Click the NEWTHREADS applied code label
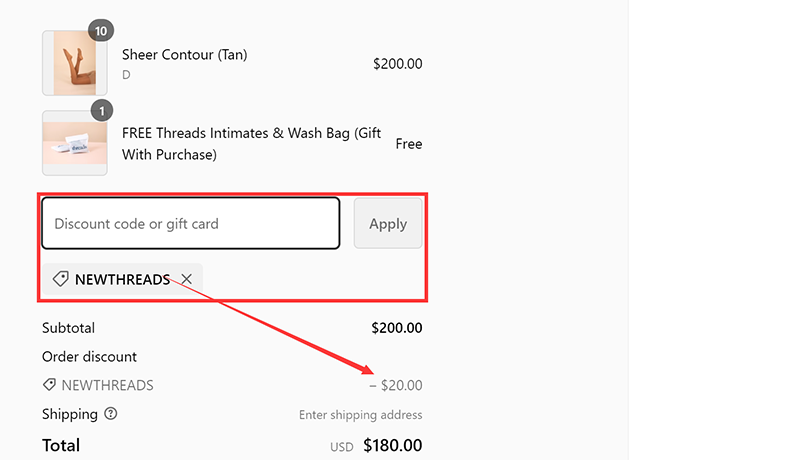Screen dimensions: 800x460 tap(122, 280)
